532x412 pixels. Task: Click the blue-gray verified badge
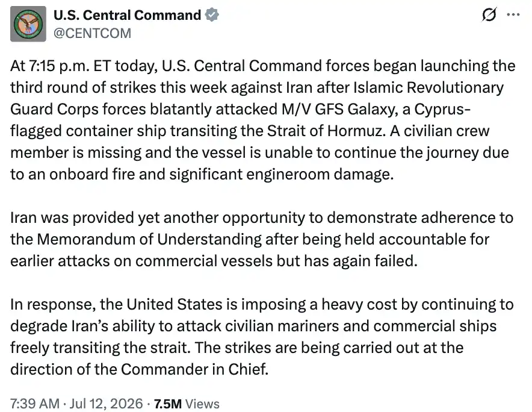(x=212, y=15)
